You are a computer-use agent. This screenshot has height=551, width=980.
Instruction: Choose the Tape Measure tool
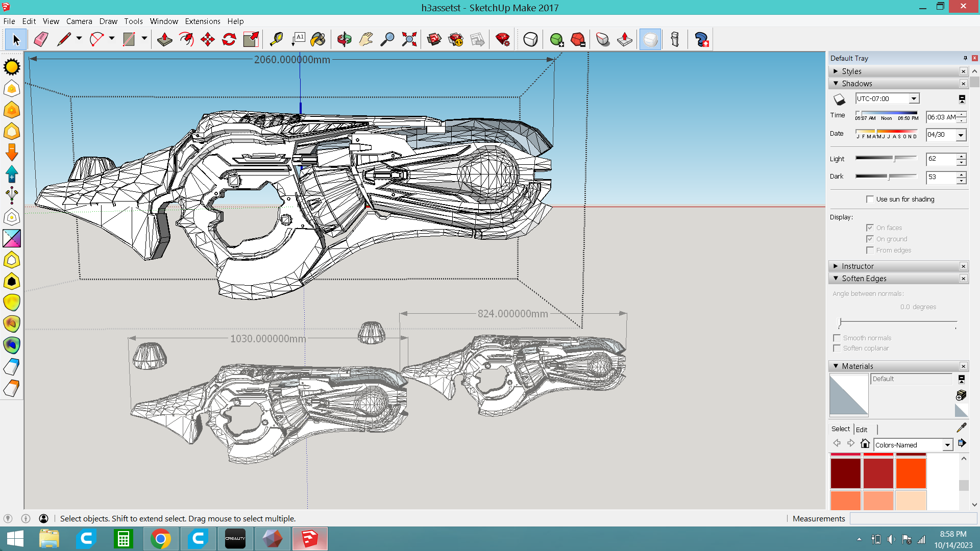click(x=276, y=39)
